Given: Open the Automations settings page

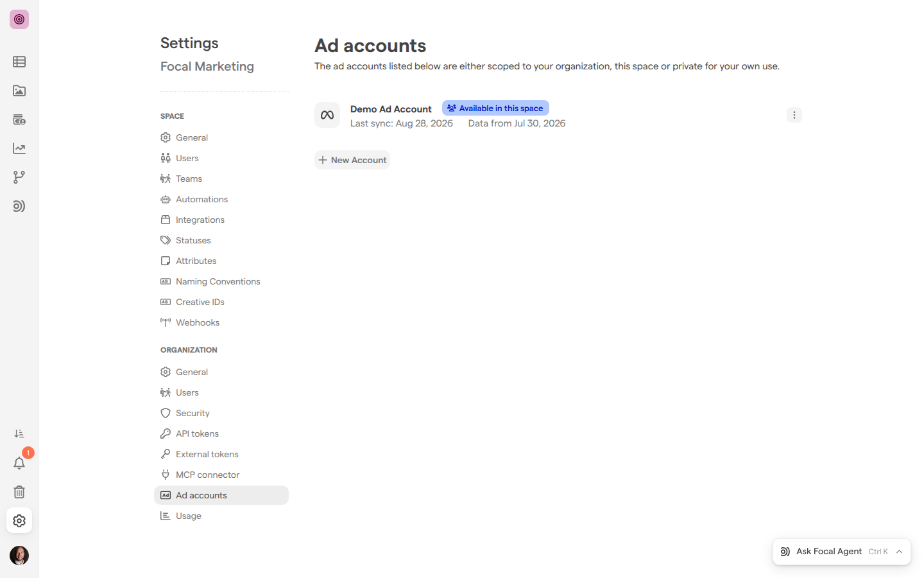Looking at the screenshot, I should (221, 199).
